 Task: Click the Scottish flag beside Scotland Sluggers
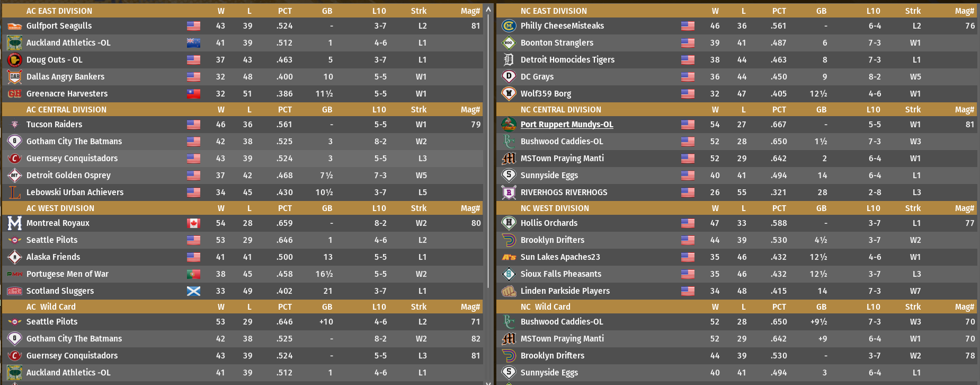click(x=193, y=291)
